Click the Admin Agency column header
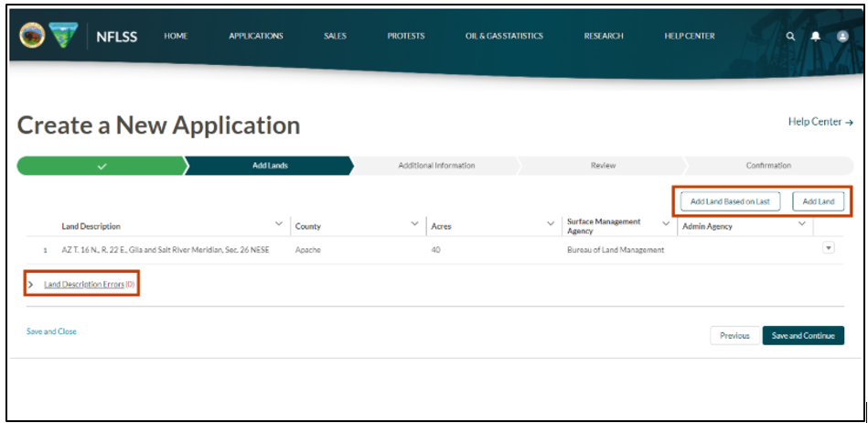Screen dimensions: 868x423 707,227
